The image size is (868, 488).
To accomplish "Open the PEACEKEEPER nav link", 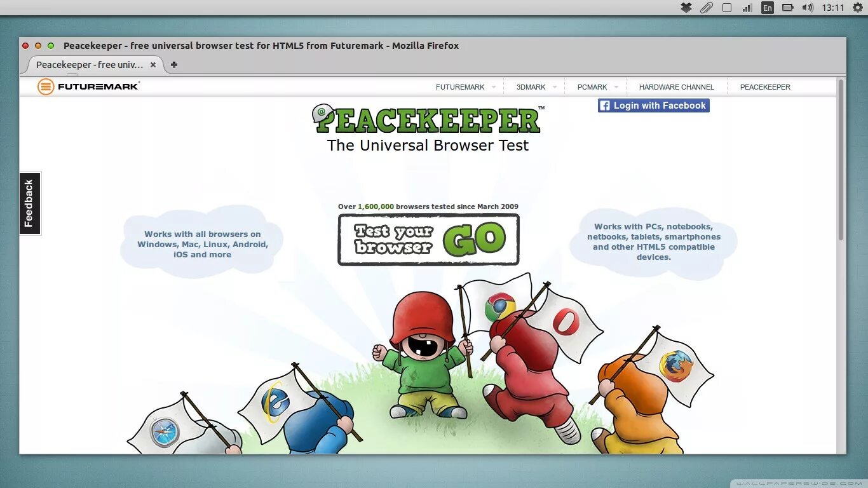I will click(x=765, y=87).
